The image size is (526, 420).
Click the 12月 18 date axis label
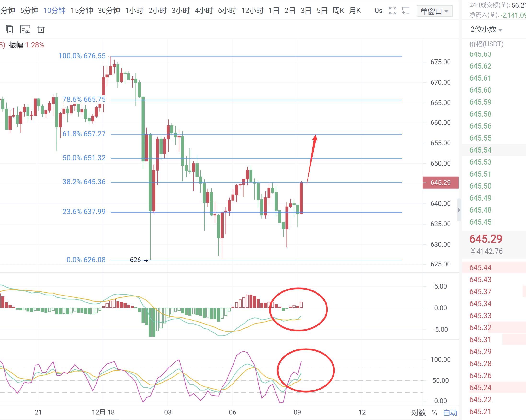[x=103, y=412]
